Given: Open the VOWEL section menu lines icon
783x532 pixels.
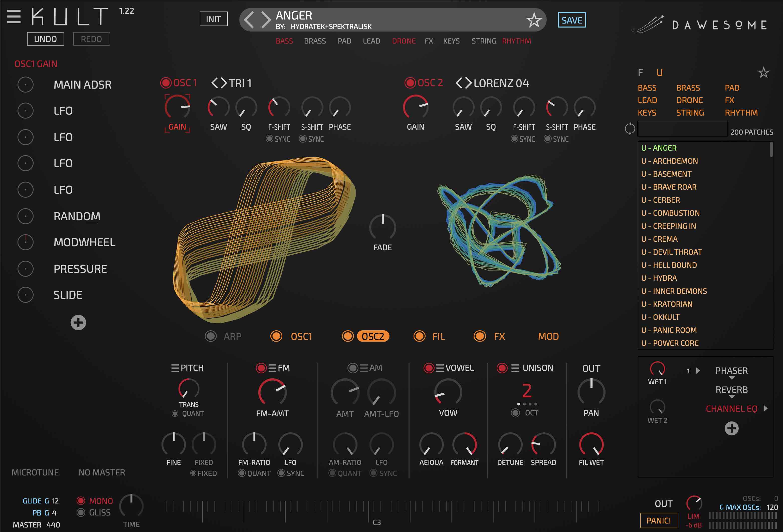Looking at the screenshot, I should 440,368.
